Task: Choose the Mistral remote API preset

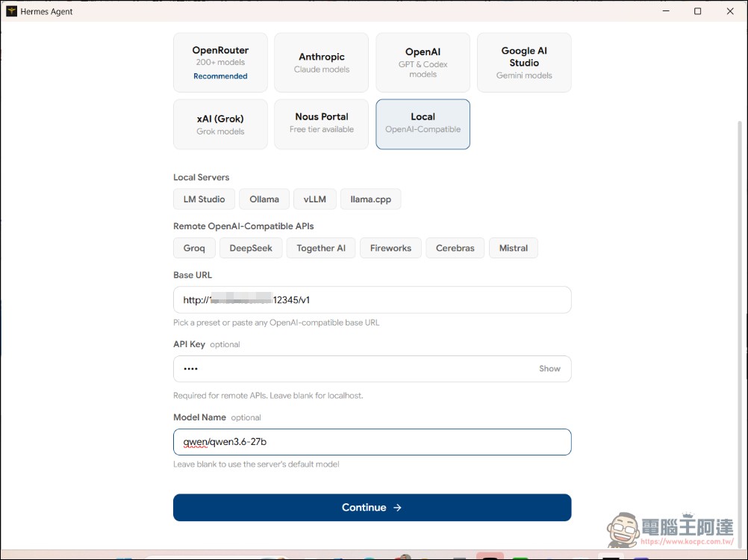Action: click(514, 248)
